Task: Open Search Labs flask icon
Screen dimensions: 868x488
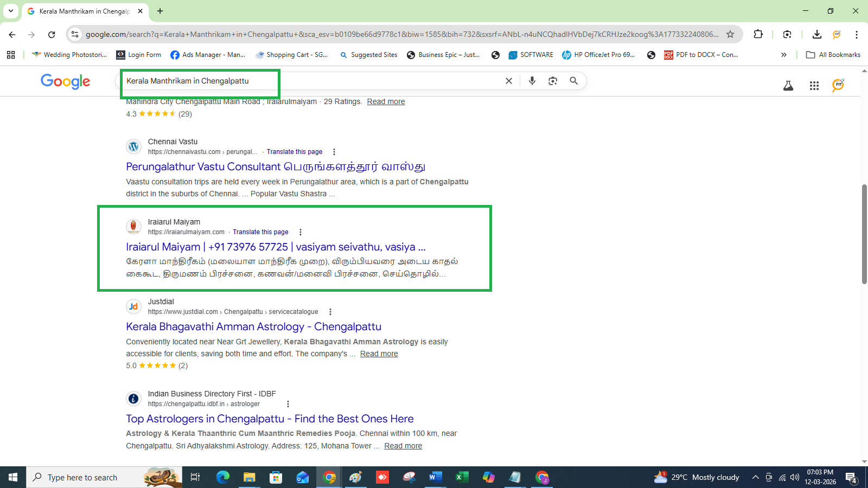Action: coord(788,86)
